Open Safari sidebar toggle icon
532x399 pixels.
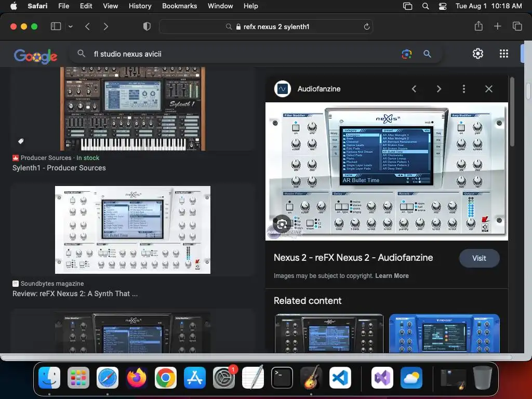coord(56,26)
